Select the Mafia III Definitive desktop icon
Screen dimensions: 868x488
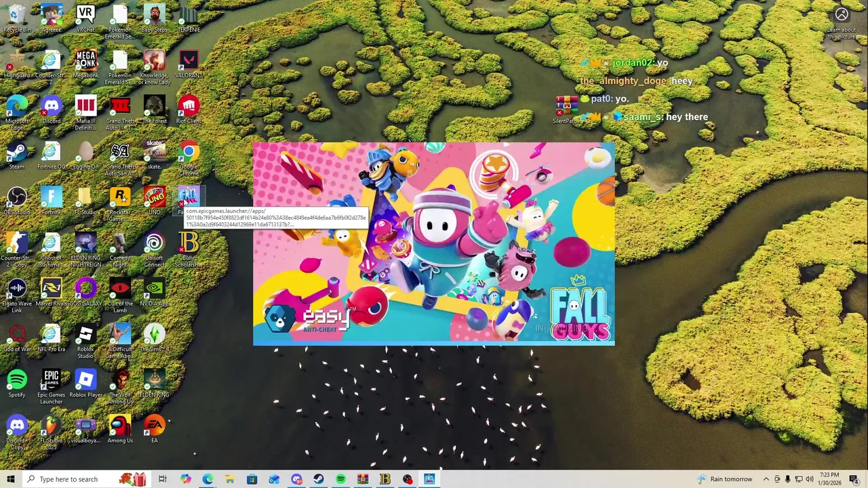85,113
